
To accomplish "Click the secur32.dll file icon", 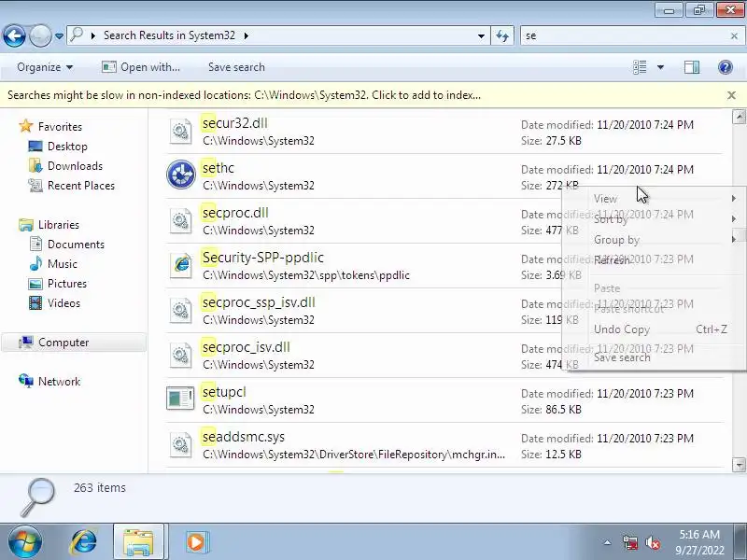I will click(180, 131).
